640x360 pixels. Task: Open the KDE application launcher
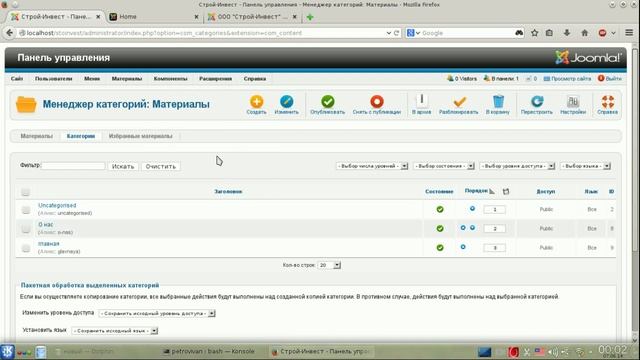click(7, 351)
